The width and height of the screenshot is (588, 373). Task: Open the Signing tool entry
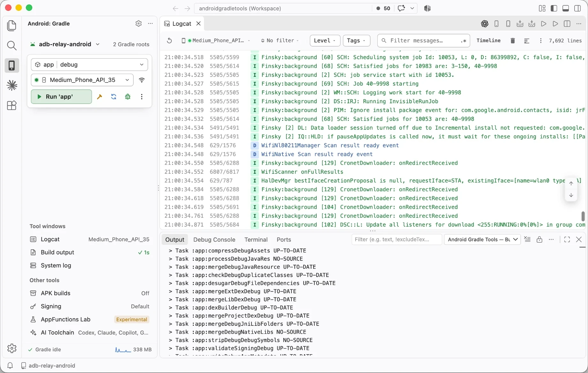(x=89, y=306)
